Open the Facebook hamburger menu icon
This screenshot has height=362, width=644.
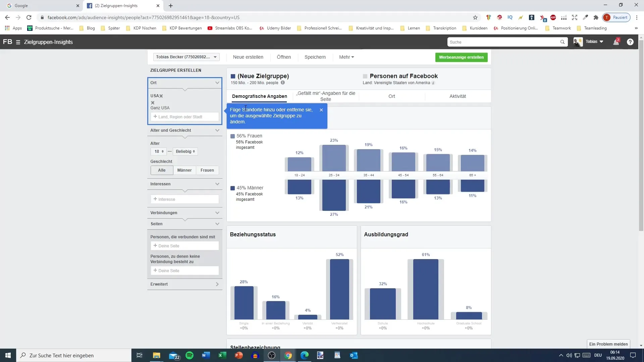(18, 42)
